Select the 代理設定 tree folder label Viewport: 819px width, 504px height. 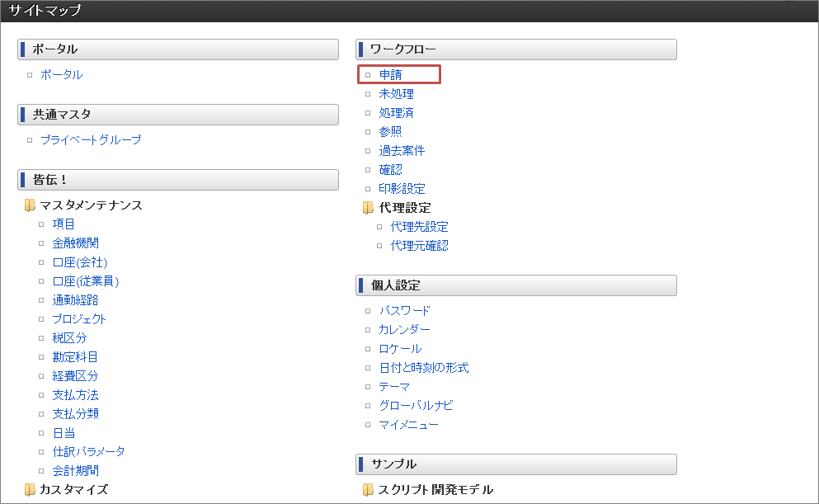point(405,208)
